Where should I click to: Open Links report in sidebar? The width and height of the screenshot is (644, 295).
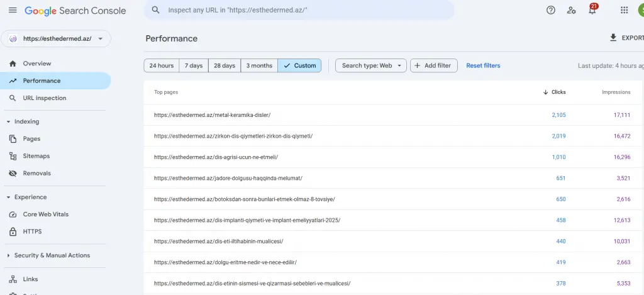click(x=55, y=279)
